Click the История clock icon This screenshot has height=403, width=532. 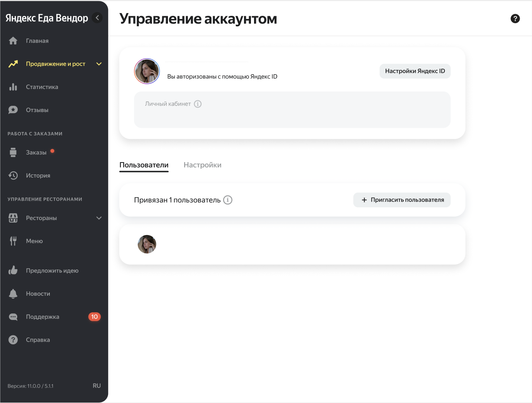tap(13, 175)
